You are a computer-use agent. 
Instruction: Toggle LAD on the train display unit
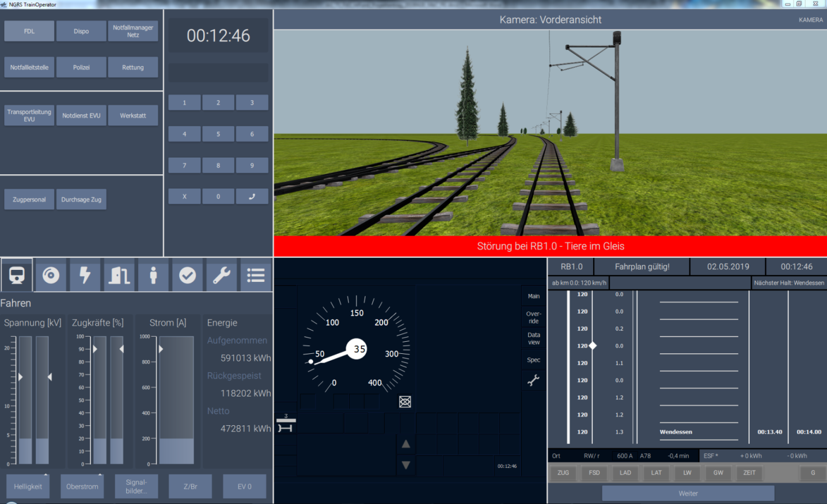625,472
